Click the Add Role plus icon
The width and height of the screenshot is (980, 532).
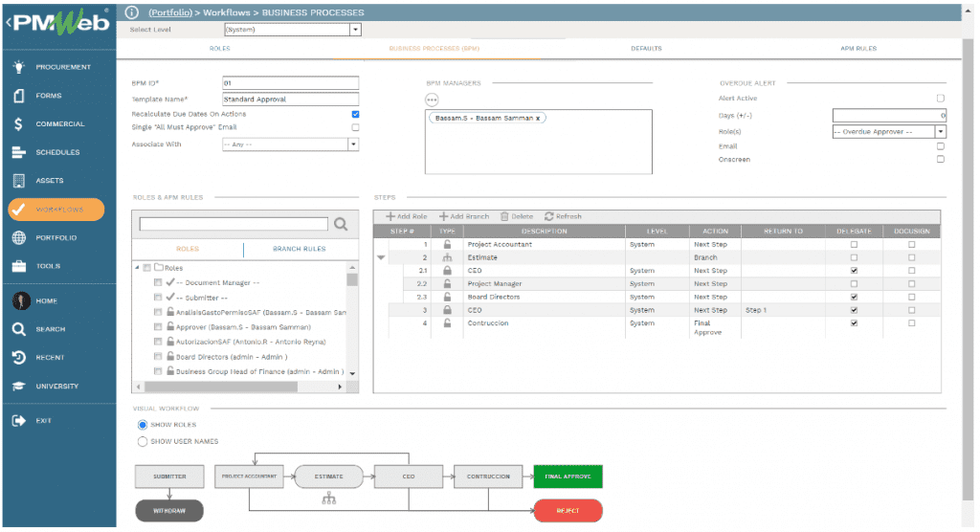(390, 216)
